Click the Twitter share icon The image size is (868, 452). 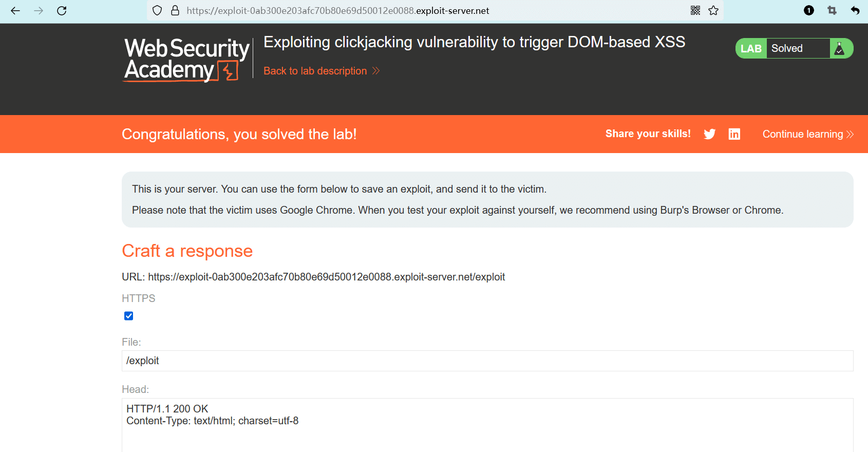(x=710, y=134)
